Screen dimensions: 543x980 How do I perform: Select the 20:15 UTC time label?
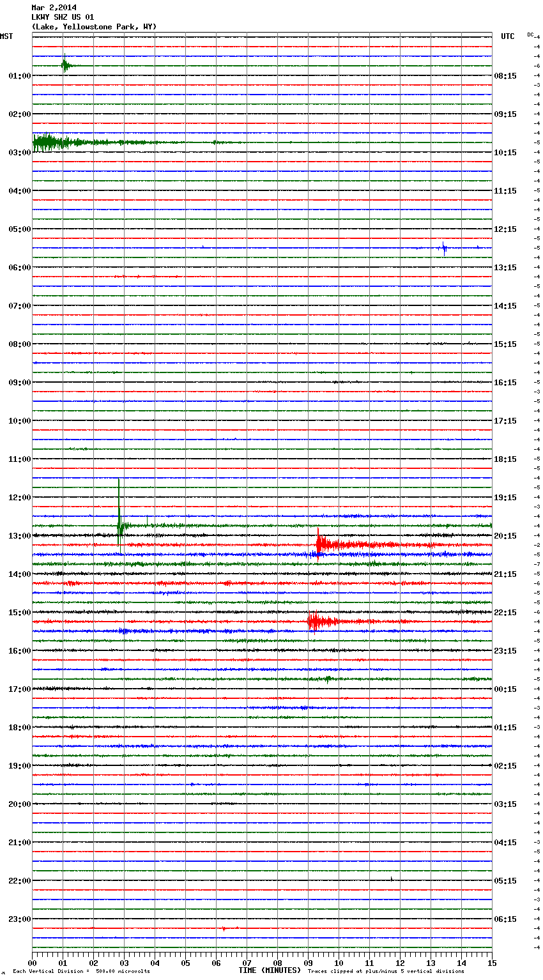pos(505,536)
